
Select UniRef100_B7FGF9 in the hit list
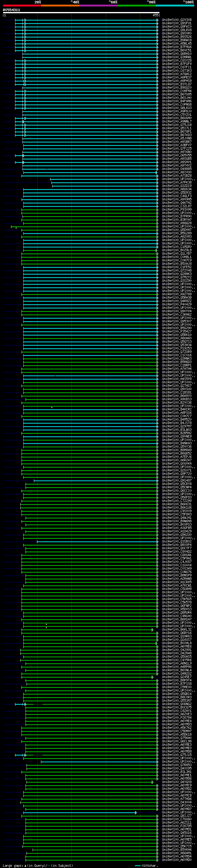click(x=177, y=64)
